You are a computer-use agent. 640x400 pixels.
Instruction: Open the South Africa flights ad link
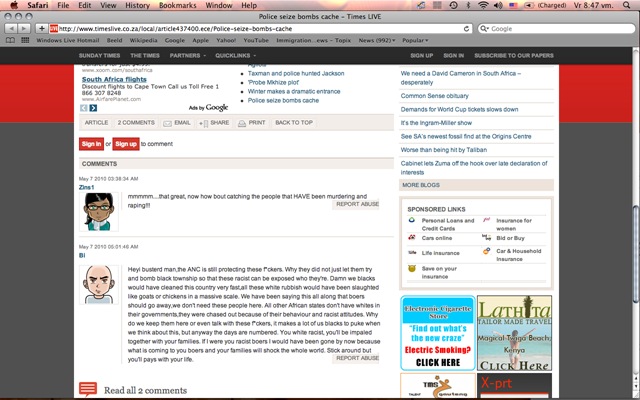point(114,79)
